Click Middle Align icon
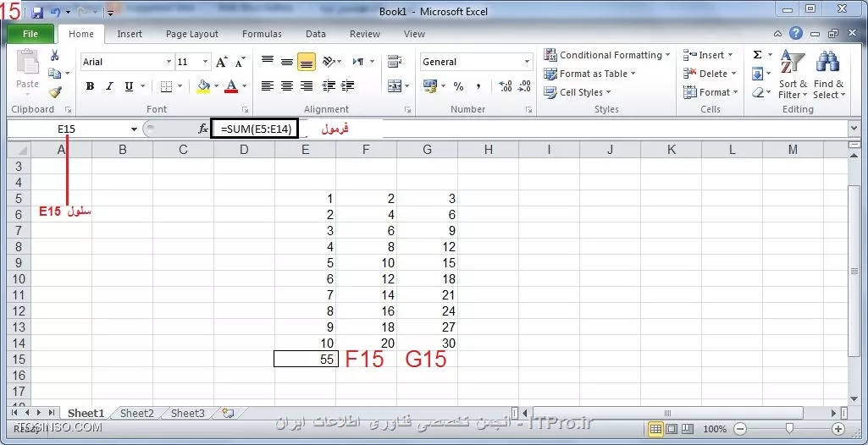Image resolution: width=868 pixels, height=445 pixels. point(287,61)
